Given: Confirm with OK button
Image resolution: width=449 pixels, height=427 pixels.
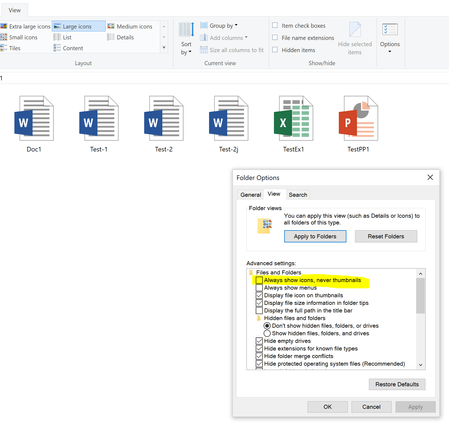Looking at the screenshot, I should tap(328, 407).
